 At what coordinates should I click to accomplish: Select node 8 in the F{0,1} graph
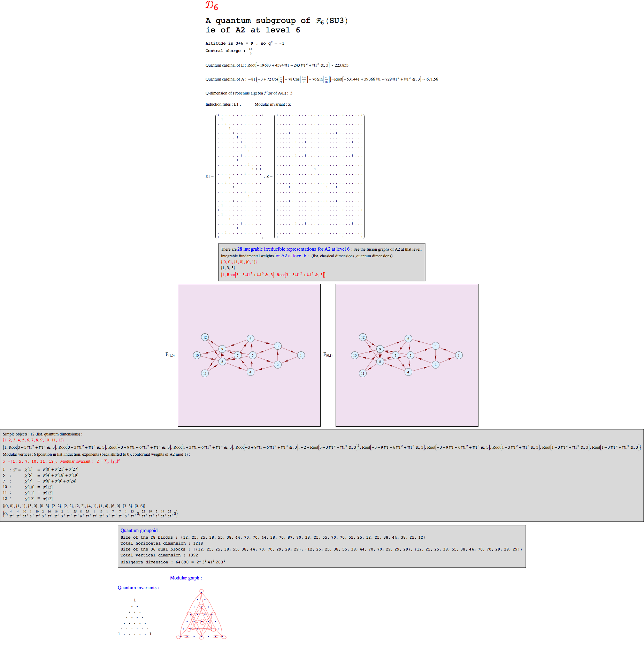pyautogui.click(x=380, y=362)
